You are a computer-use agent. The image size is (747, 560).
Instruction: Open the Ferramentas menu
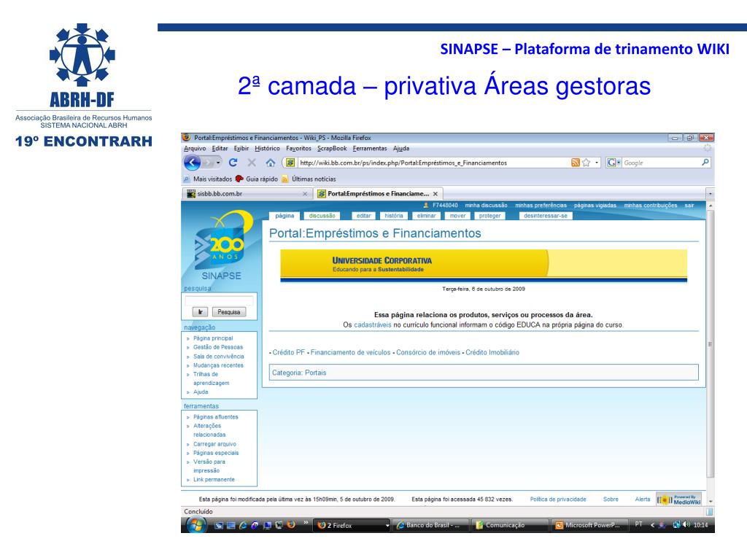[370, 149]
